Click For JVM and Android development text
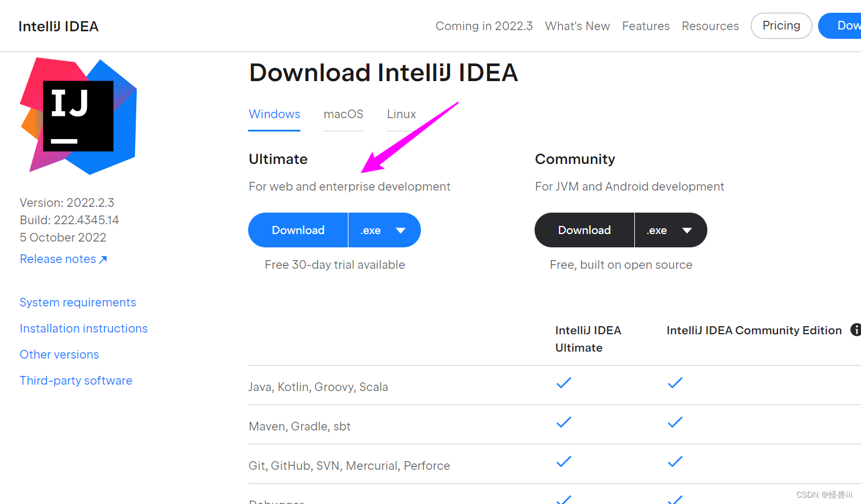This screenshot has width=861, height=504. click(630, 187)
